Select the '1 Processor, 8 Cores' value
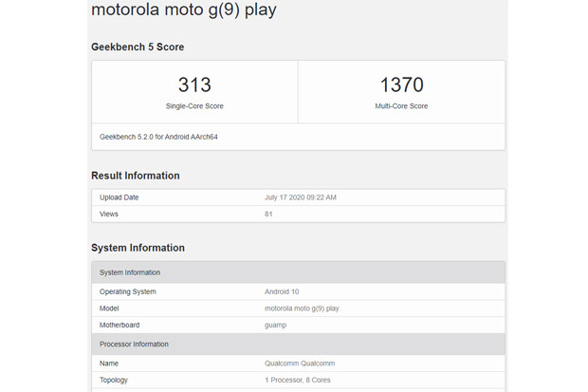 tap(298, 380)
